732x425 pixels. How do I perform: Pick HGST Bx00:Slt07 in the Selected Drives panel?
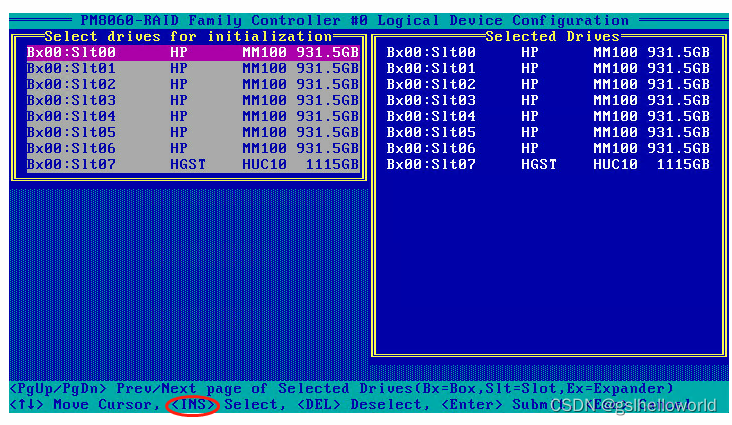coord(548,164)
